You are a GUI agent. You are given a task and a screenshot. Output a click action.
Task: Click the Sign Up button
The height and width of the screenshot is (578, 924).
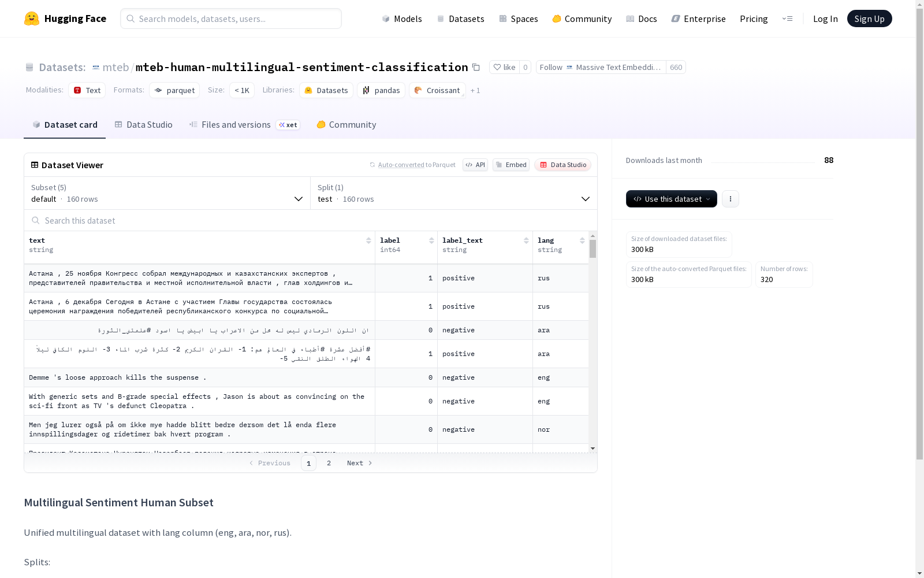870,18
